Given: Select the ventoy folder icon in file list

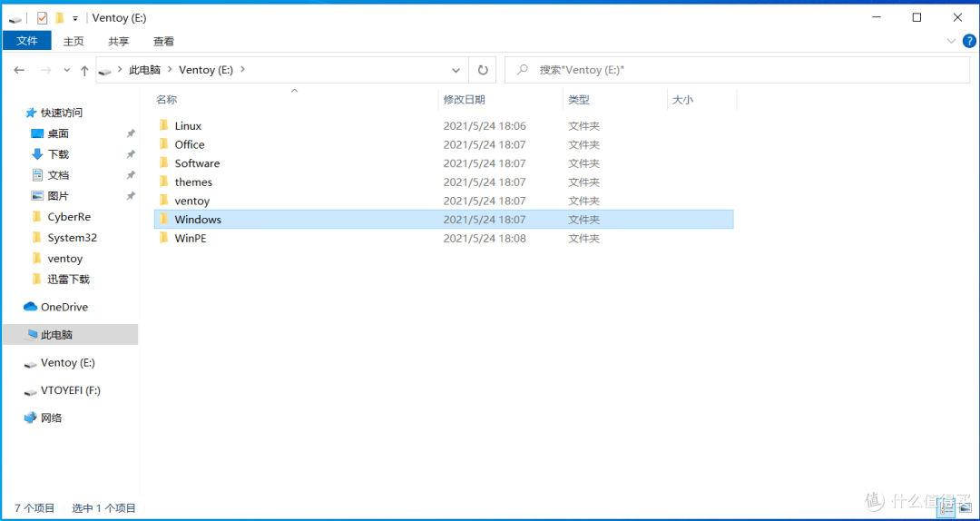Looking at the screenshot, I should 163,201.
